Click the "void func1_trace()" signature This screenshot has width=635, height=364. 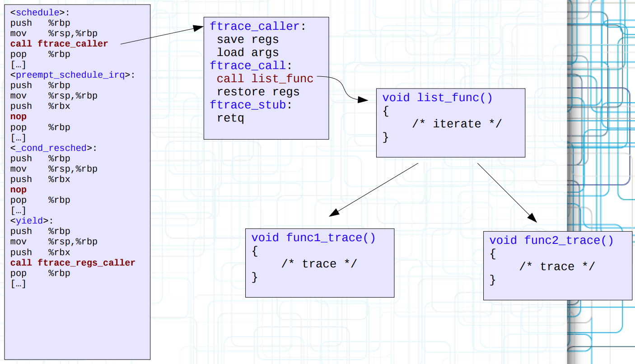click(x=313, y=238)
